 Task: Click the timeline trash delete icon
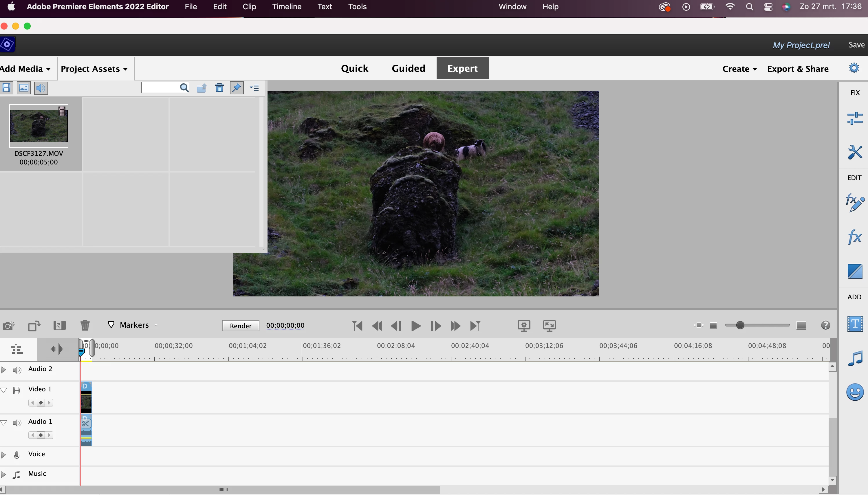pos(85,325)
